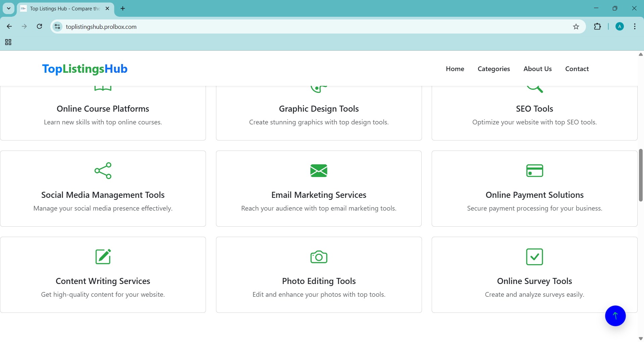
Task: Open the SEO Tools category title
Action: tap(534, 109)
